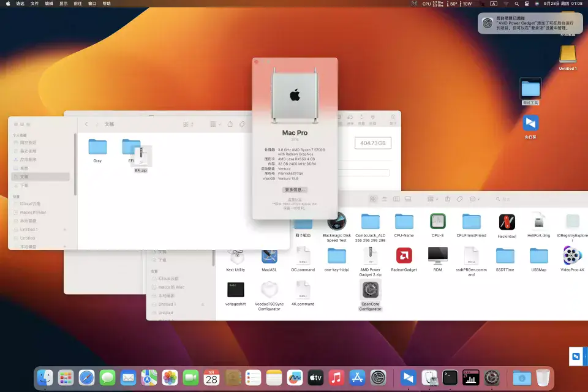
Task: Open the Untitled 1 drive on desktop
Action: tap(568, 55)
